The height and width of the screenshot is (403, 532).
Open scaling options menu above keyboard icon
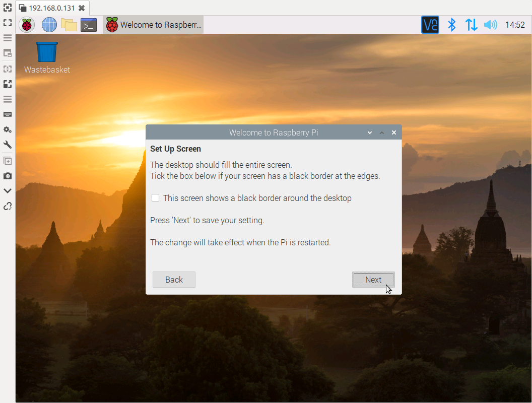click(x=8, y=99)
